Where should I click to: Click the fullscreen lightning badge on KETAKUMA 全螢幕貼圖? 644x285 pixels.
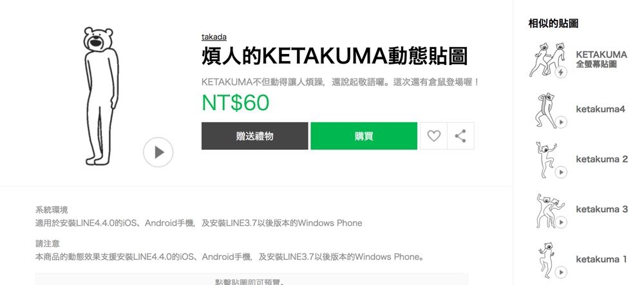pyautogui.click(x=561, y=73)
